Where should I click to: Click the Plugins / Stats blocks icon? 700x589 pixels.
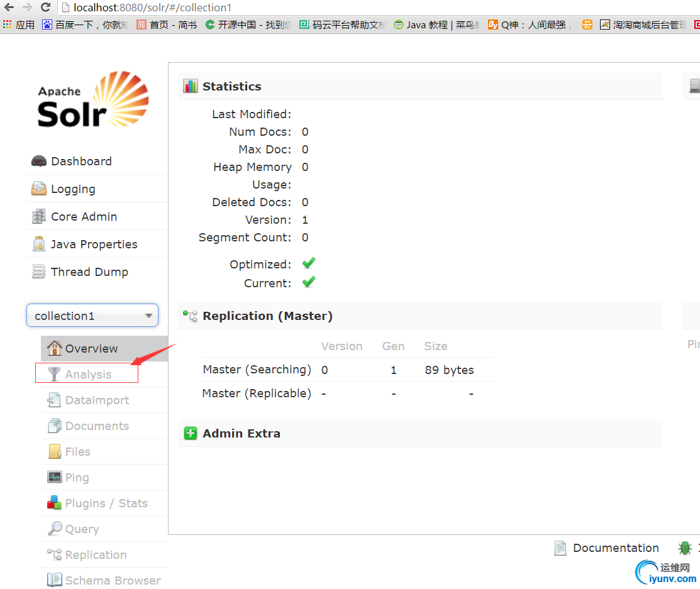coord(54,503)
